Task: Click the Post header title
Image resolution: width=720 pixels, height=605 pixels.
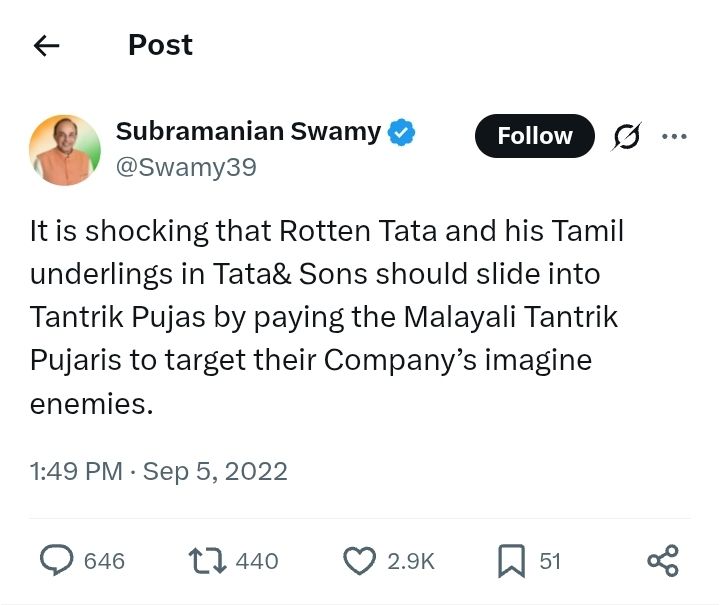Action: pos(160,45)
